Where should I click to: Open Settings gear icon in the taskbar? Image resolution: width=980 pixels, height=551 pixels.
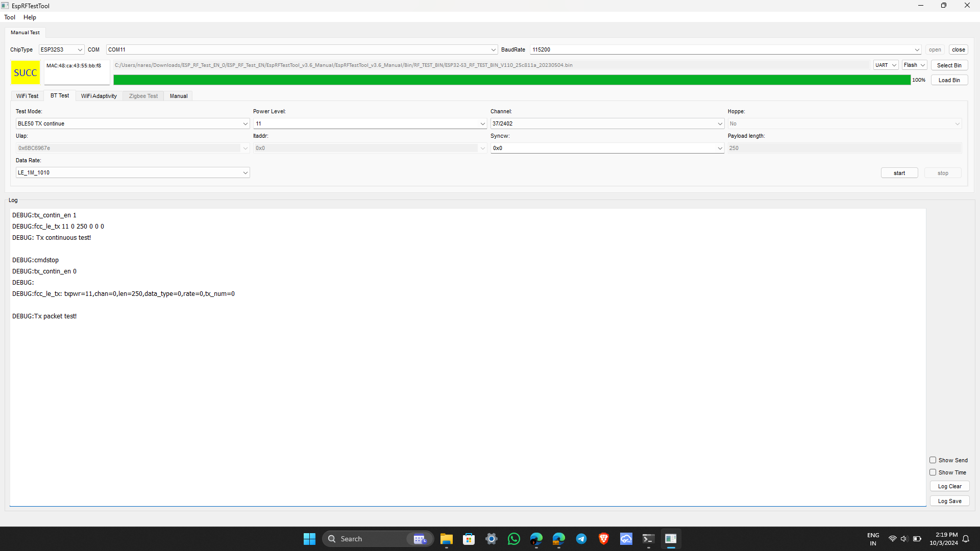492,539
